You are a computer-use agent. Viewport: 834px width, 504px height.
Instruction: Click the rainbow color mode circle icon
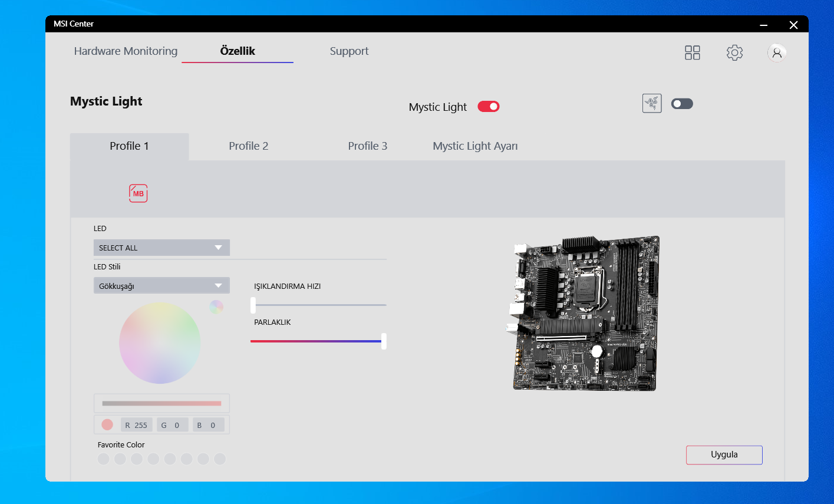coord(216,307)
